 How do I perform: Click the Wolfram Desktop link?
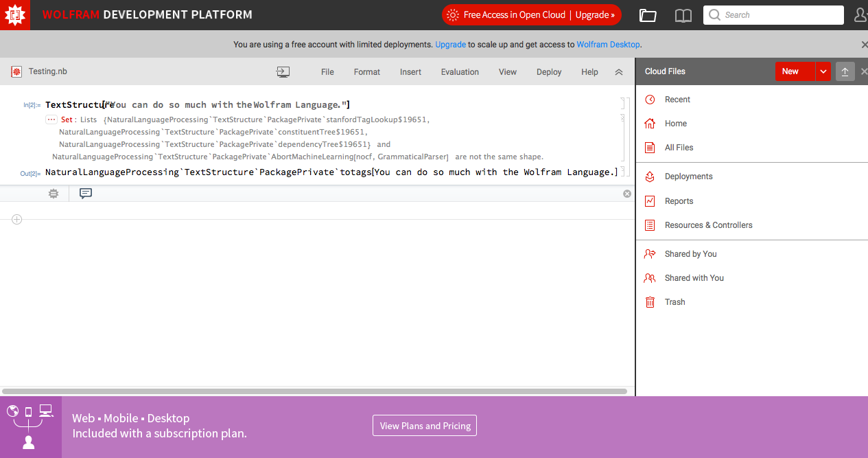click(609, 45)
